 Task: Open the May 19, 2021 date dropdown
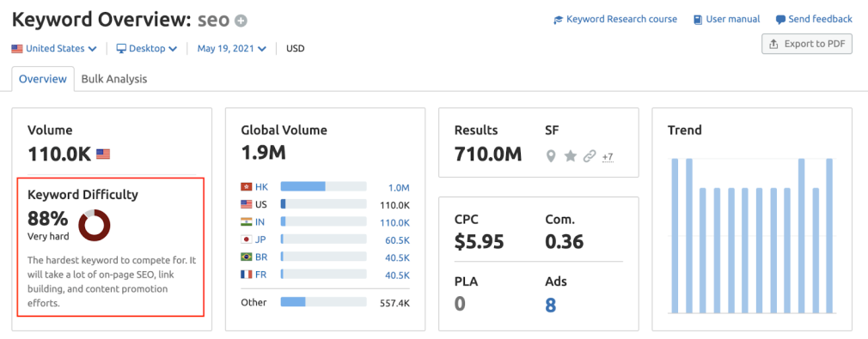tap(231, 49)
